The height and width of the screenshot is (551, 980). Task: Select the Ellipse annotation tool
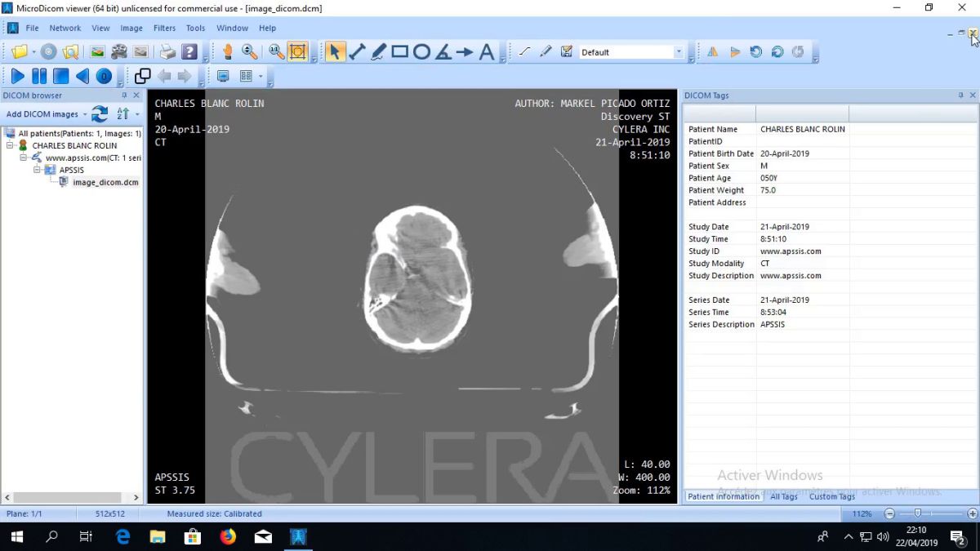point(421,52)
